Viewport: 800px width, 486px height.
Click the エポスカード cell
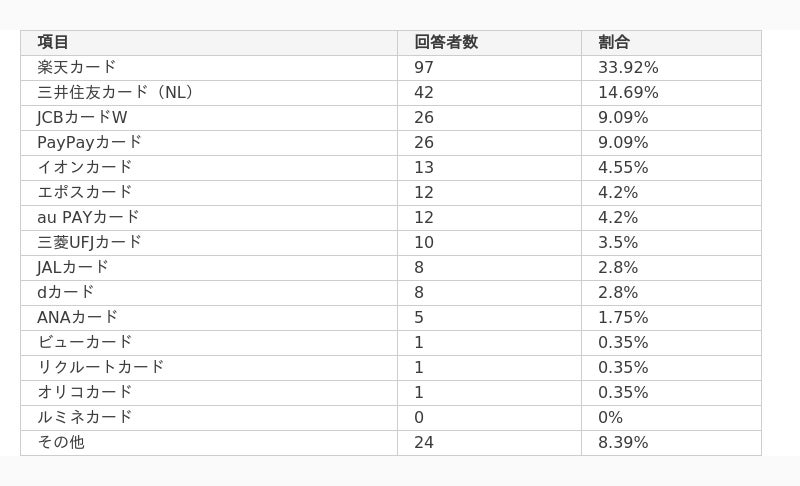pyautogui.click(x=209, y=192)
